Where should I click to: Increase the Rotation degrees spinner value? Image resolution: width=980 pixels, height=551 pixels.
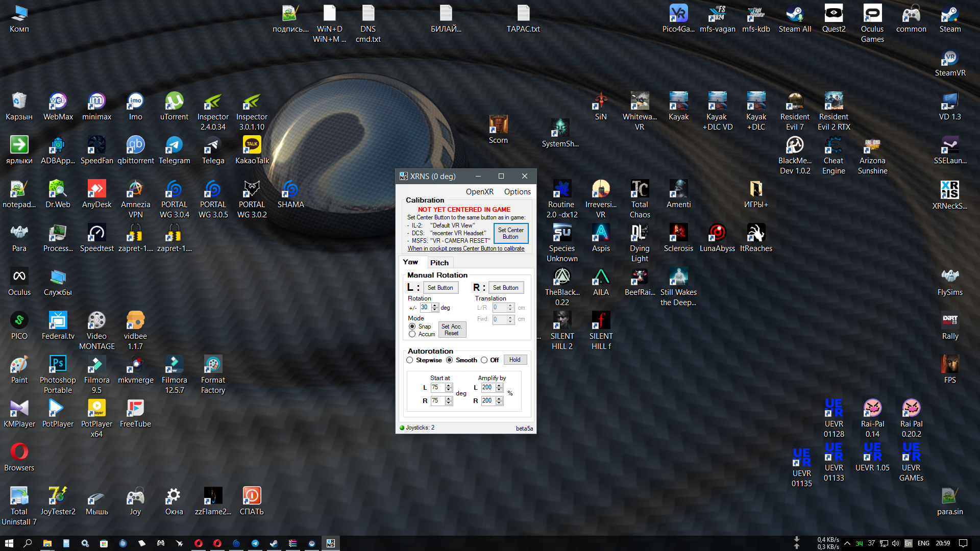point(435,305)
